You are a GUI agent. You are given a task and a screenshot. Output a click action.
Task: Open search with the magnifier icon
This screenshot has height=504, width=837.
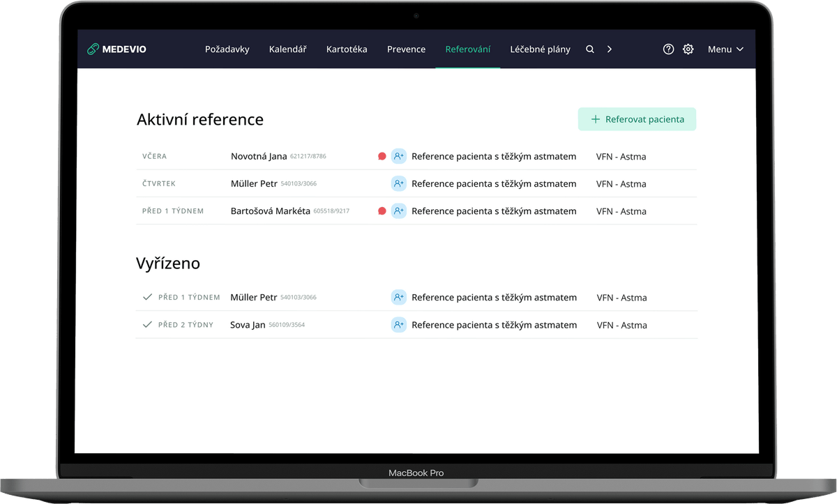[x=590, y=49]
